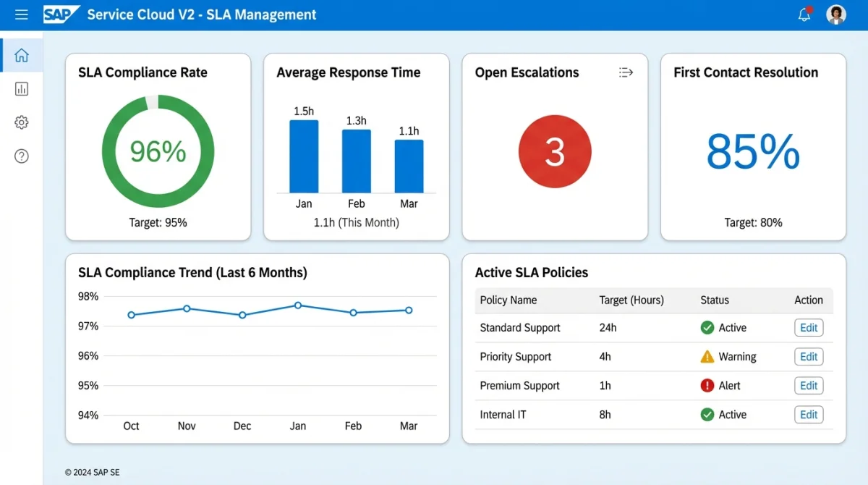Viewport: 868px width, 485px height.
Task: Click the SAP logo
Action: coord(61,14)
